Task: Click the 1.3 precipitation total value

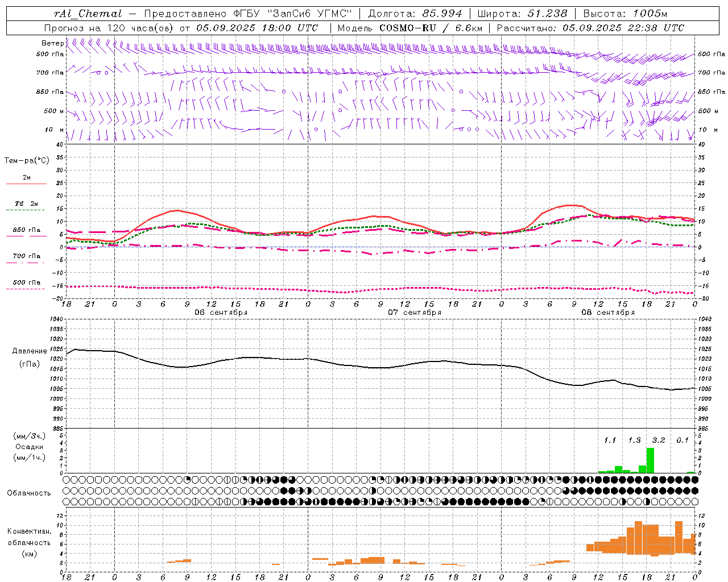Action: [x=634, y=440]
